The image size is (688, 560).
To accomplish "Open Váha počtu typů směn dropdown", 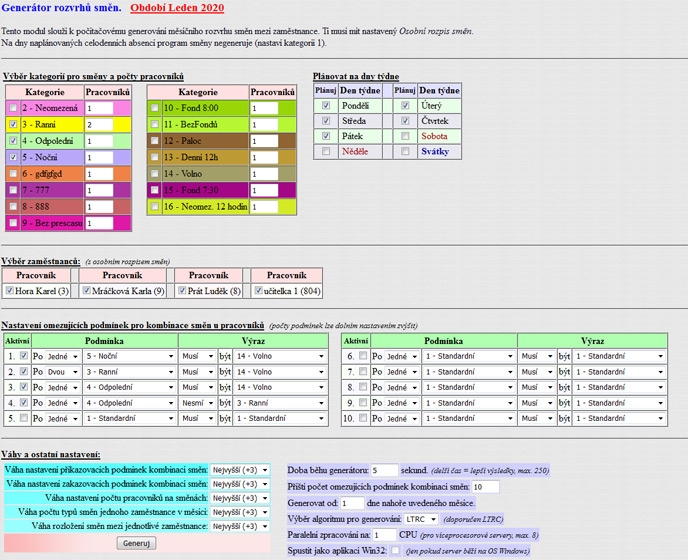I will pos(240,512).
